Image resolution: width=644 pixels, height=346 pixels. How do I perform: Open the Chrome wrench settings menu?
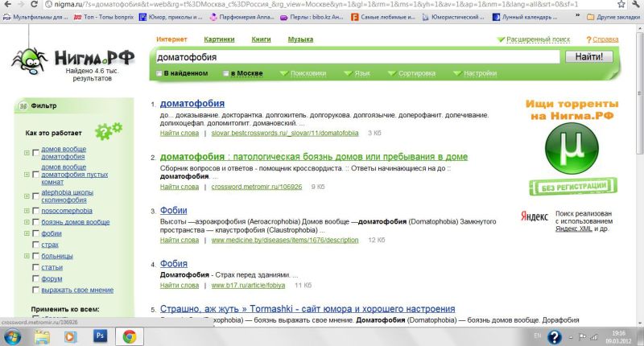pyautogui.click(x=636, y=4)
